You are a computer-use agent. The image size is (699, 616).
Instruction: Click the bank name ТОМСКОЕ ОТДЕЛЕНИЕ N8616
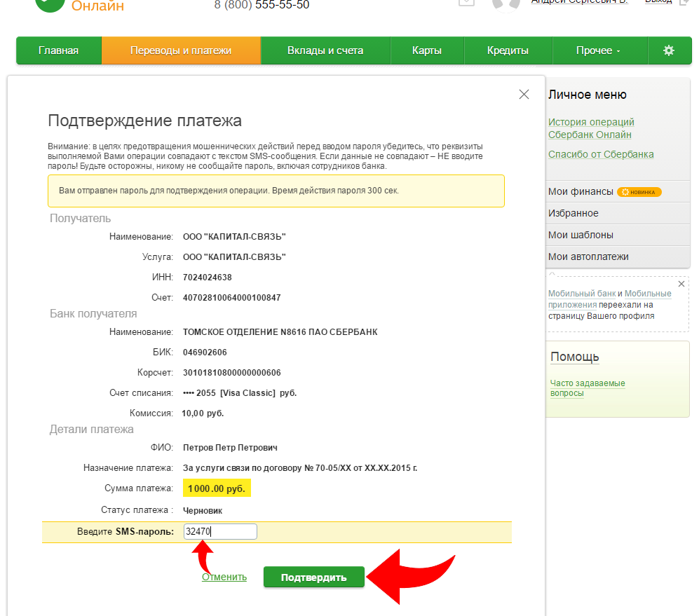(280, 332)
